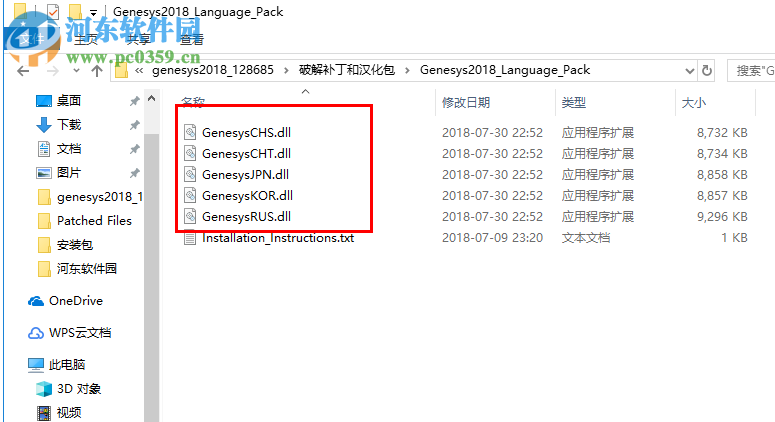Screen dimensions: 775x422
Task: Click the GenesysJPN.dll file name
Action: [245, 174]
